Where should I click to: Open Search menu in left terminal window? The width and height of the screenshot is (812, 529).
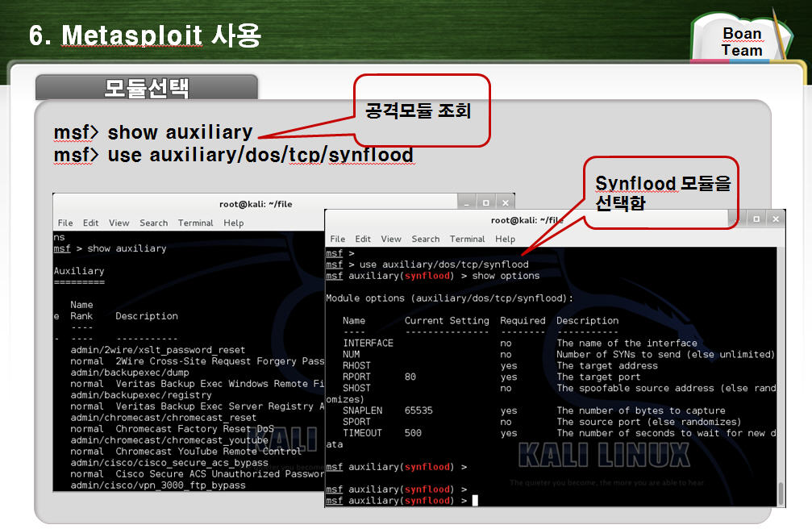tap(154, 223)
